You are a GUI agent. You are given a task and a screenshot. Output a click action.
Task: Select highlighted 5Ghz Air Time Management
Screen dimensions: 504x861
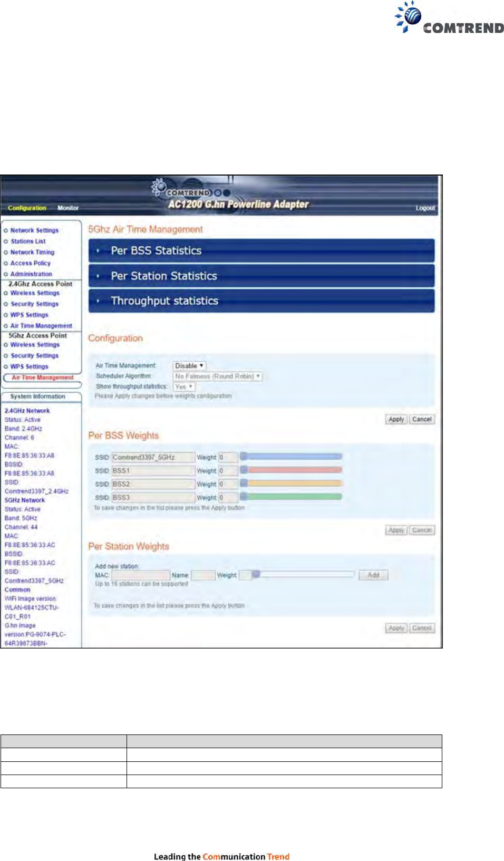click(x=43, y=378)
